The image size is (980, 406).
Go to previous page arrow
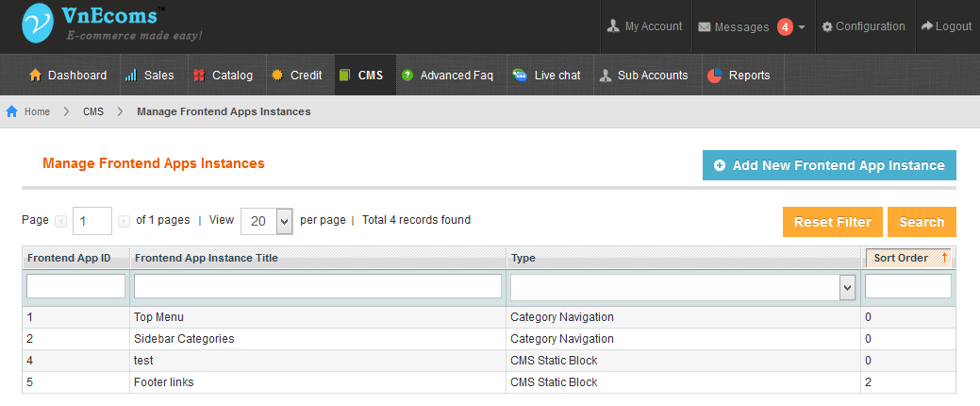pyautogui.click(x=60, y=221)
